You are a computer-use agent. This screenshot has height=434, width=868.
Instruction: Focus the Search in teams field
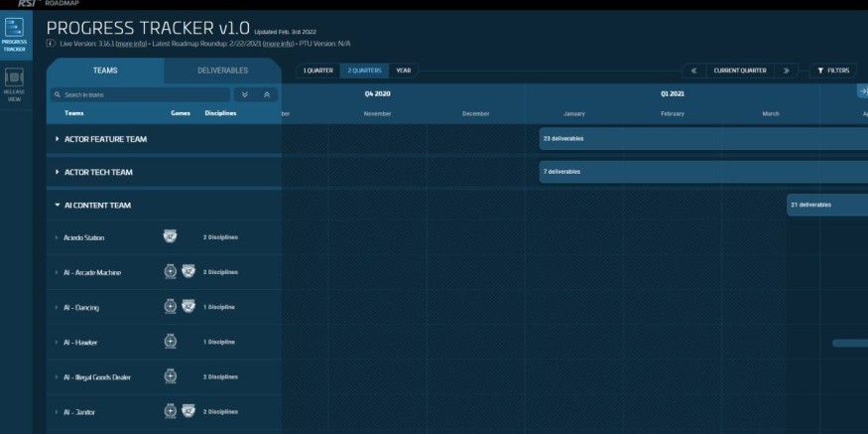(140, 94)
